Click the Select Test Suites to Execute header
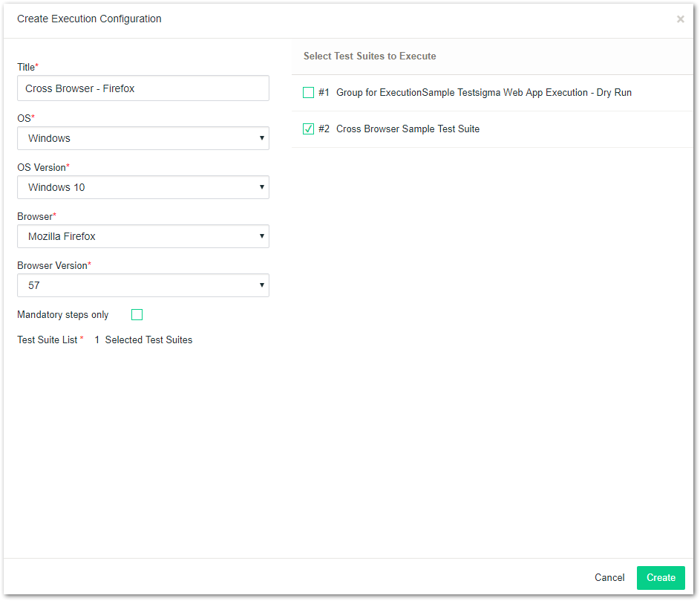 (x=370, y=56)
